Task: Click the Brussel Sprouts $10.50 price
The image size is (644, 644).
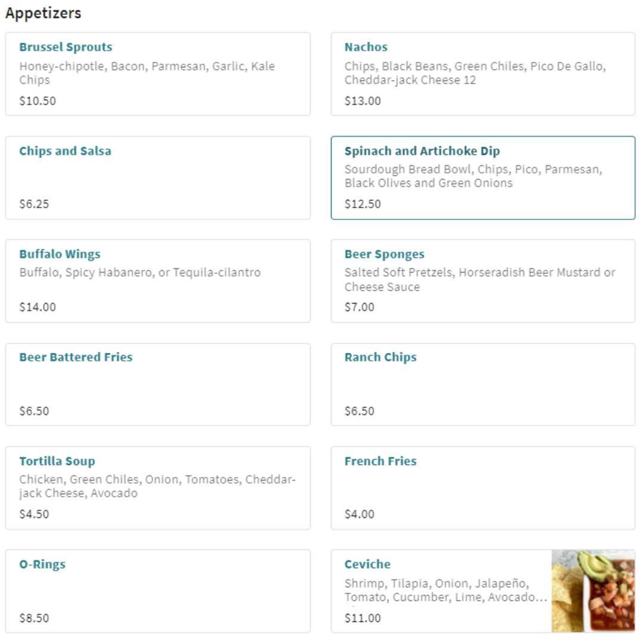Action: coord(38,101)
